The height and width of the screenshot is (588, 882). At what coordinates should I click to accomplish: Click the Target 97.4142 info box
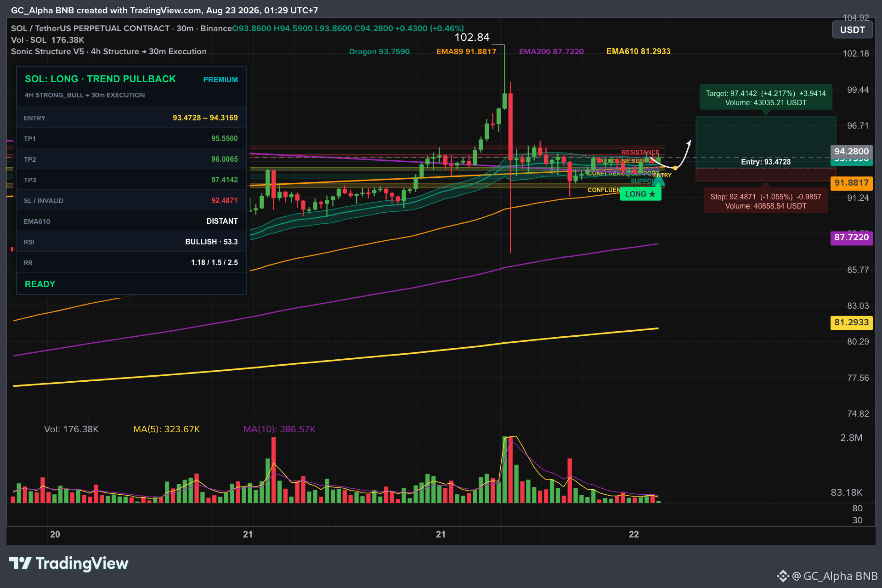tap(766, 98)
